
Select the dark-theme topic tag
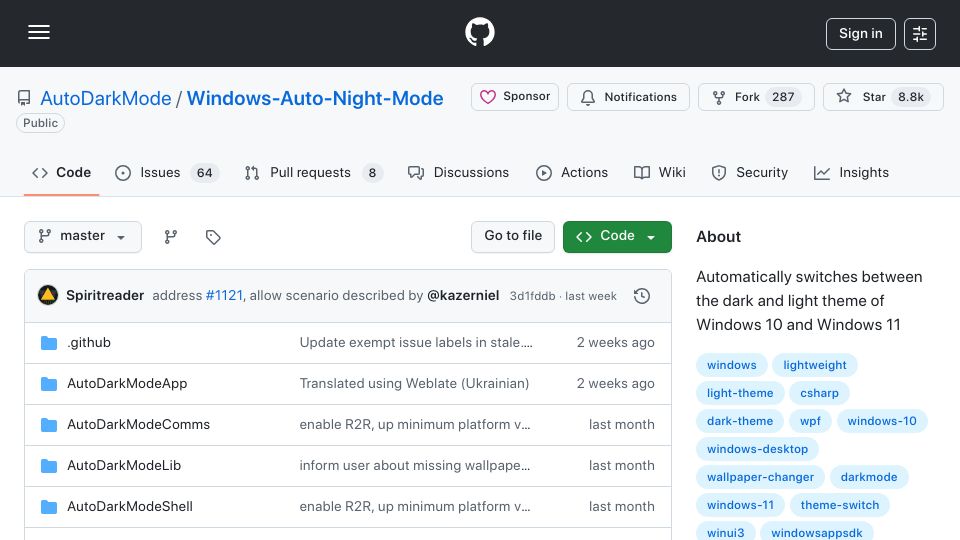(740, 421)
